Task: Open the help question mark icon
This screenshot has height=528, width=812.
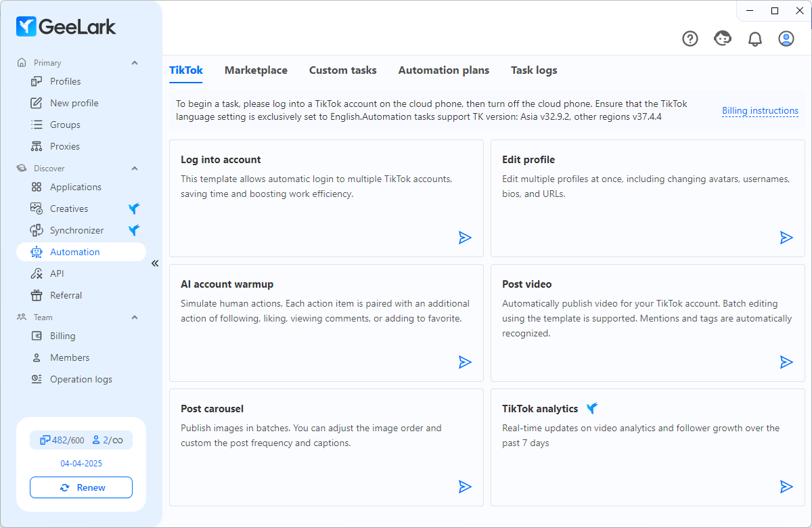Action: pyautogui.click(x=690, y=39)
